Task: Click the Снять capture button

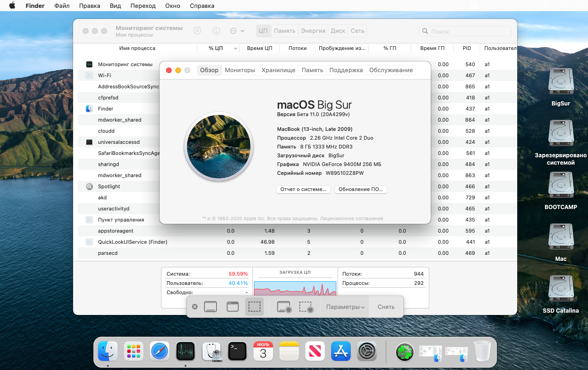Action: [x=386, y=307]
